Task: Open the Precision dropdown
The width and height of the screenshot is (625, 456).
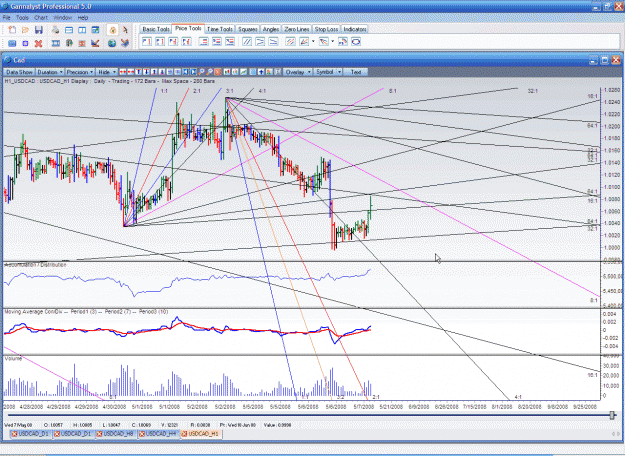Action: pos(79,72)
